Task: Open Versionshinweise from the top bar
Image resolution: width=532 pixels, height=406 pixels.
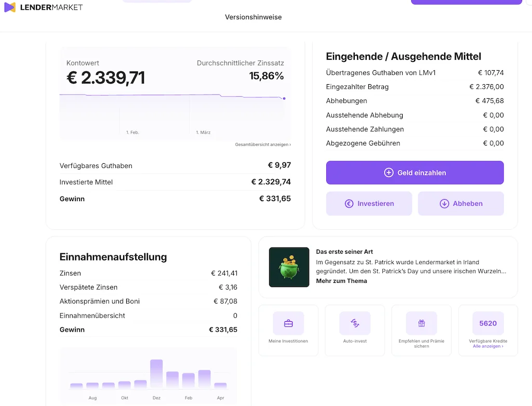Action: 253,17
